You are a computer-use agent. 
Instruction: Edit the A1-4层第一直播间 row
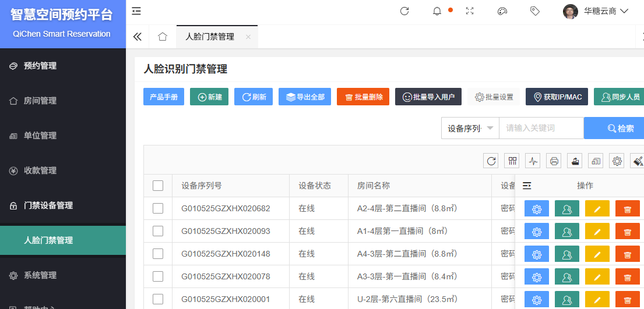(597, 232)
